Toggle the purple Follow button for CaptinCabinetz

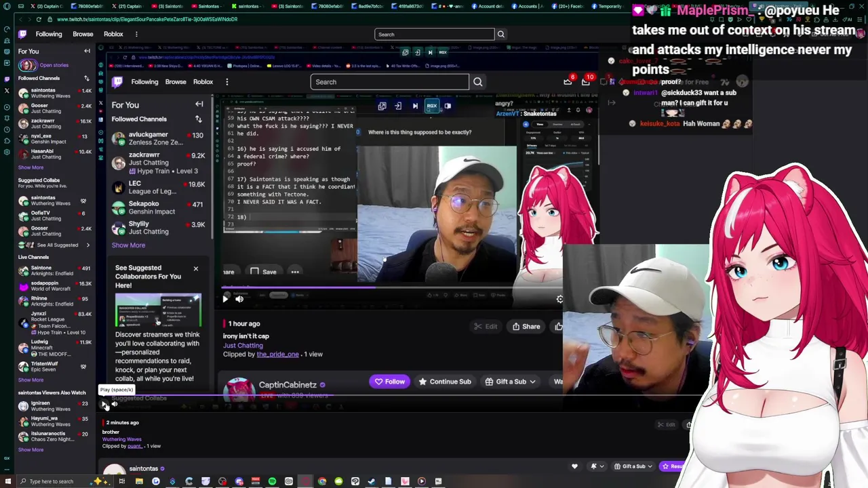[390, 382]
